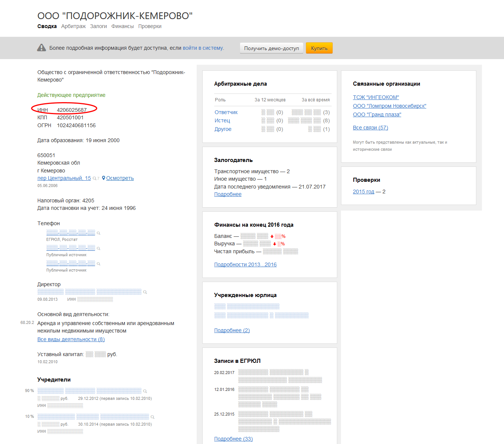Open Подробнее (33) ЕГРЮЛ records link
This screenshot has width=504, height=444.
pos(233,439)
